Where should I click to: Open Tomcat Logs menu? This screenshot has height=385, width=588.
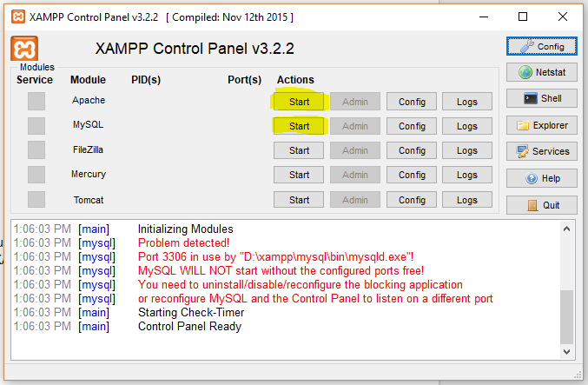(x=467, y=200)
